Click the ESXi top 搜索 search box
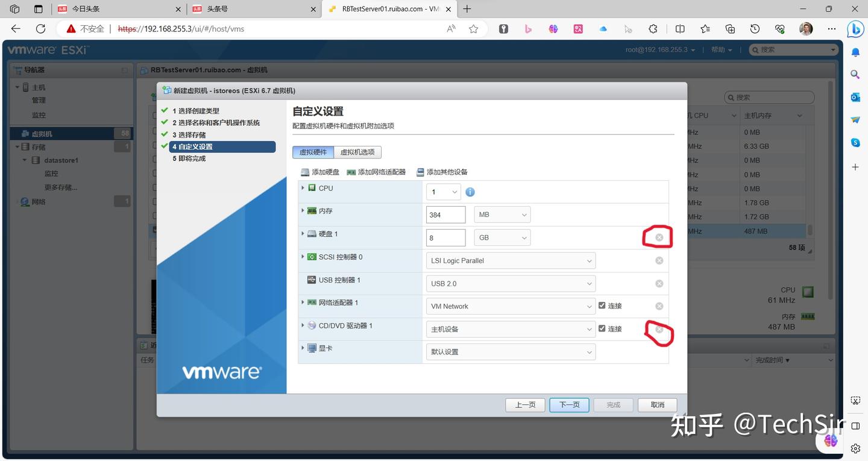The width and height of the screenshot is (868, 461). [x=793, y=50]
